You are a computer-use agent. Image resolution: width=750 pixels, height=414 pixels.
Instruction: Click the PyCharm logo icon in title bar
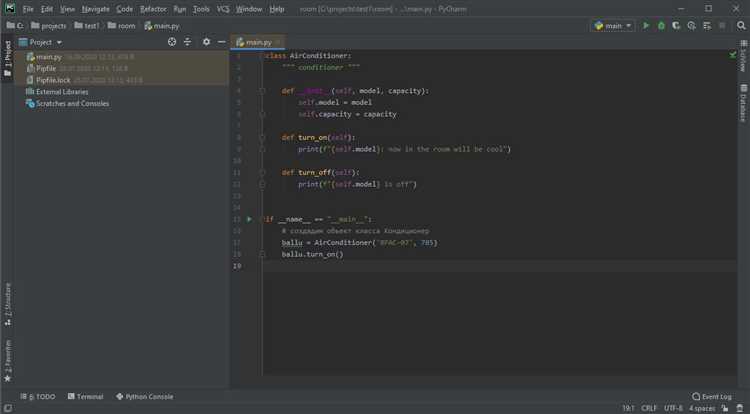coord(10,9)
